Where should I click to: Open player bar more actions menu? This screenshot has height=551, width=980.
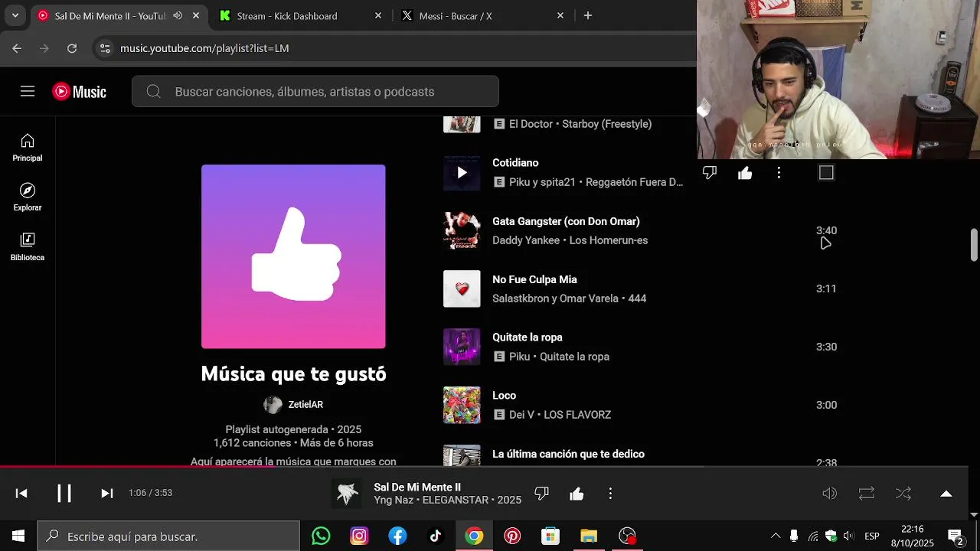coord(610,494)
